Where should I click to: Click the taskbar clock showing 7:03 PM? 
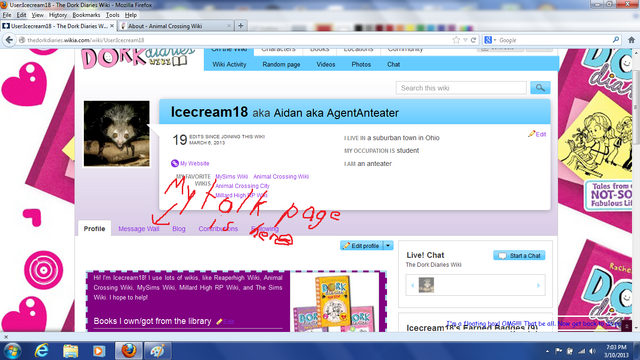[616, 351]
